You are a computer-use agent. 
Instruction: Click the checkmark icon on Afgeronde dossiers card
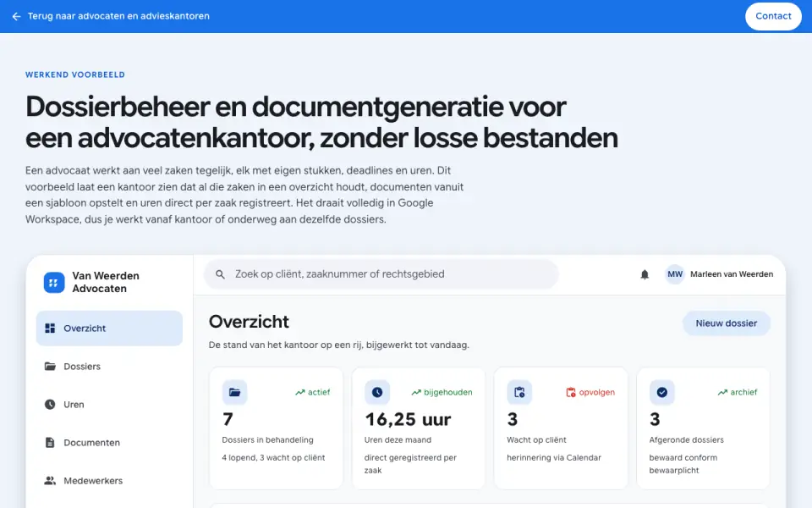click(661, 392)
